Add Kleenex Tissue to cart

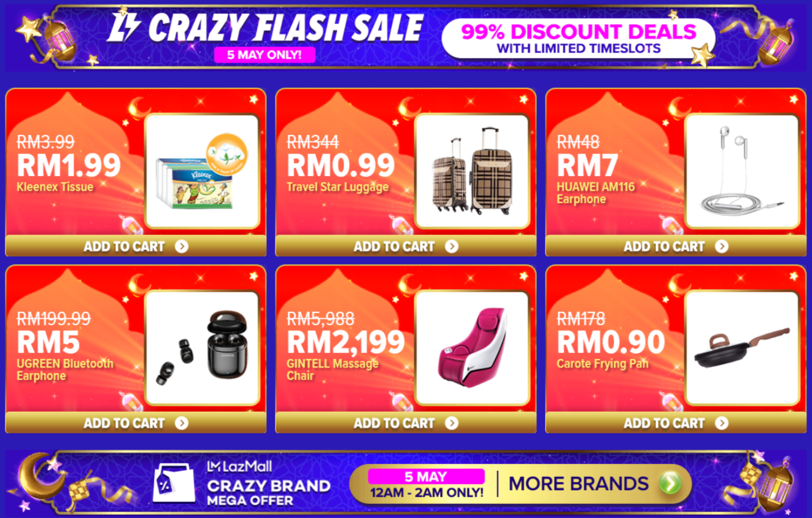(136, 246)
